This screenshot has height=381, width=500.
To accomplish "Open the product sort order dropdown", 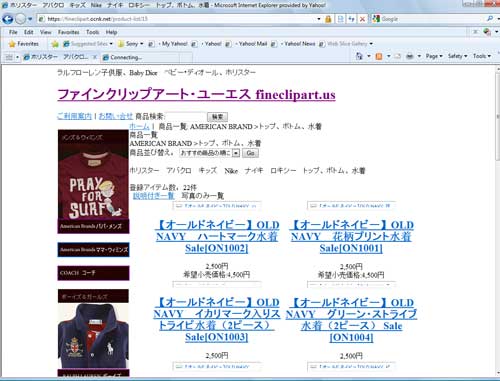I will [x=209, y=153].
